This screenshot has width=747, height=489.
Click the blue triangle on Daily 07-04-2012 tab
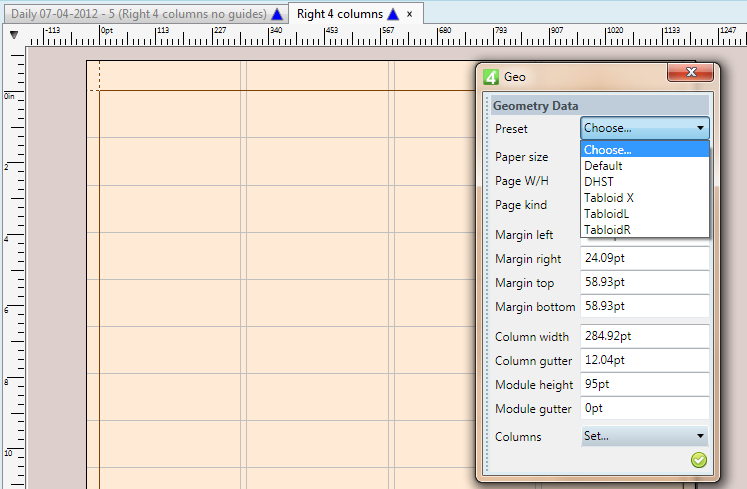coord(277,14)
